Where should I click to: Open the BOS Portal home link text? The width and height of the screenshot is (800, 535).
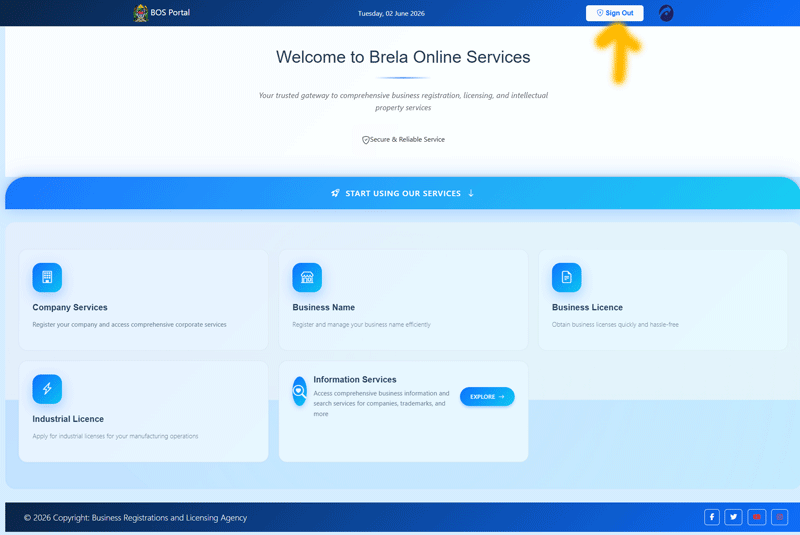(x=170, y=12)
